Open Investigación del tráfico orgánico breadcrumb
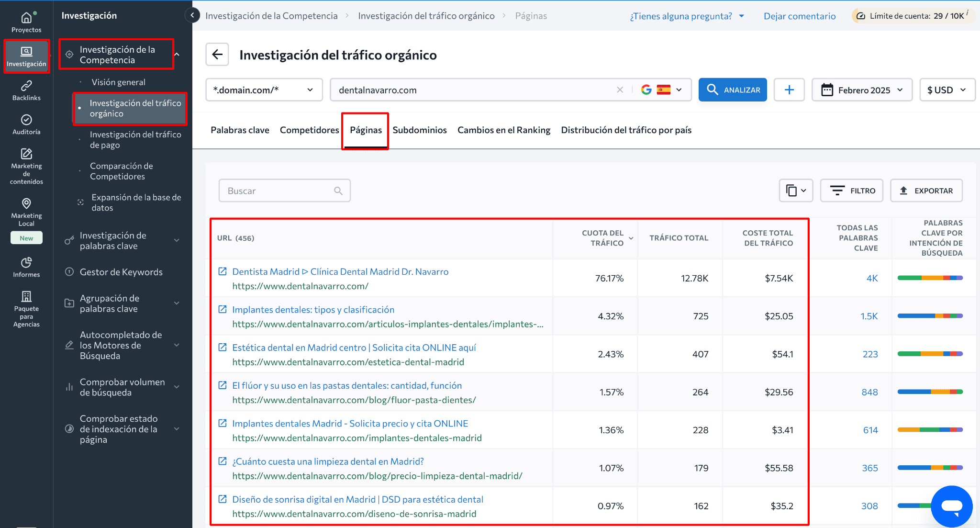 426,16
